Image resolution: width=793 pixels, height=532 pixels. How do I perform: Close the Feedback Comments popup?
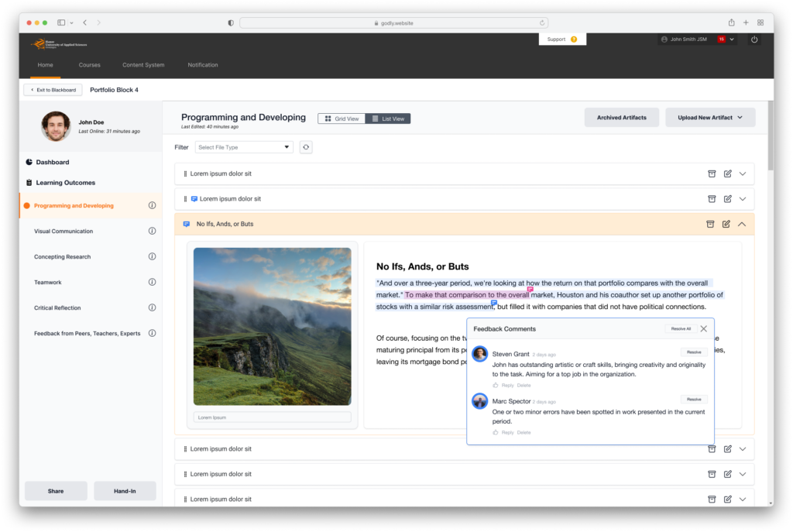tap(703, 328)
